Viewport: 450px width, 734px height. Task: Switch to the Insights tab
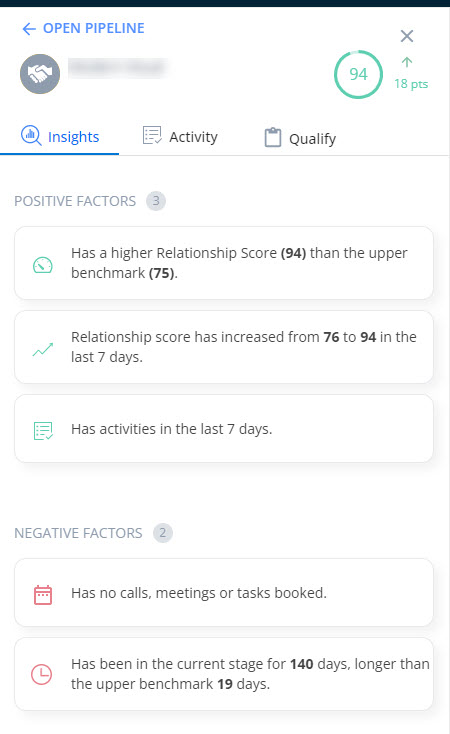(59, 136)
